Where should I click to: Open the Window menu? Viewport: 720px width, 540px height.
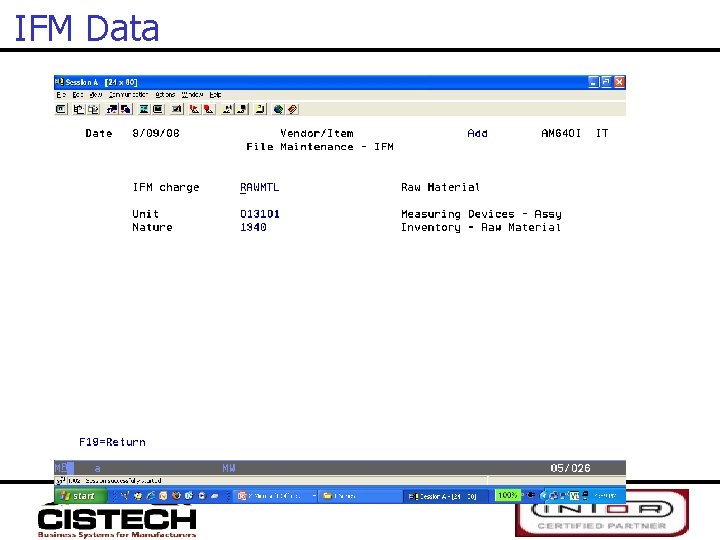[x=192, y=95]
